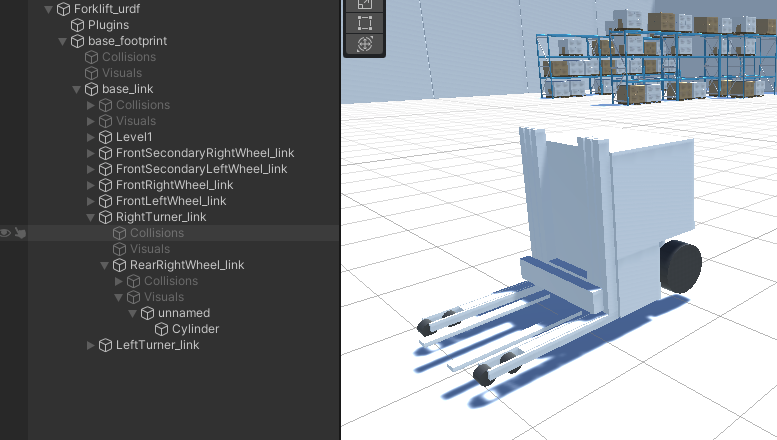Select the Transform tool in scene toolbar
The image size is (777, 440).
tap(365, 44)
